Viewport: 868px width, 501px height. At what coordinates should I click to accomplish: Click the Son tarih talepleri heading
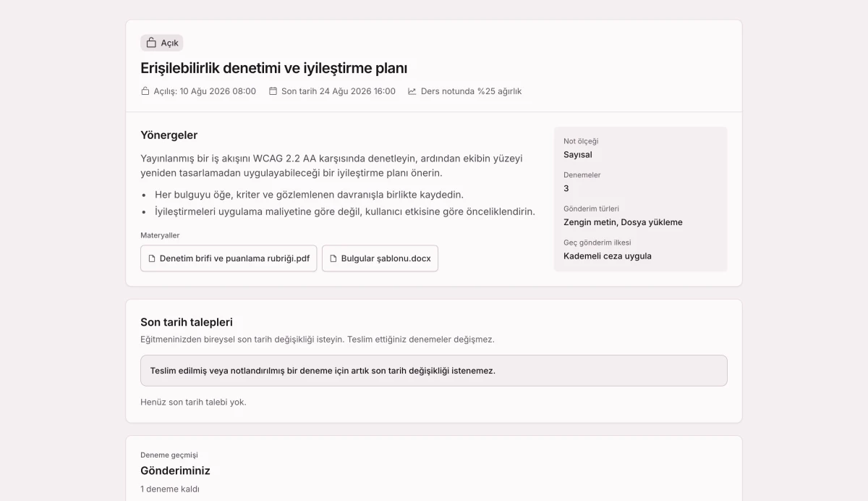pyautogui.click(x=187, y=322)
